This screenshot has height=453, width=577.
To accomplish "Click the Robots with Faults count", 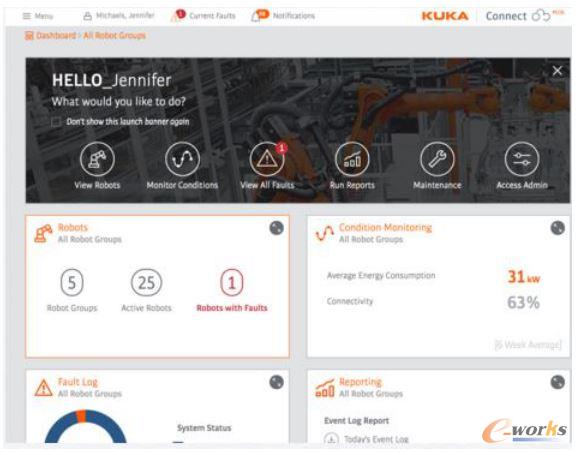I will coord(232,283).
